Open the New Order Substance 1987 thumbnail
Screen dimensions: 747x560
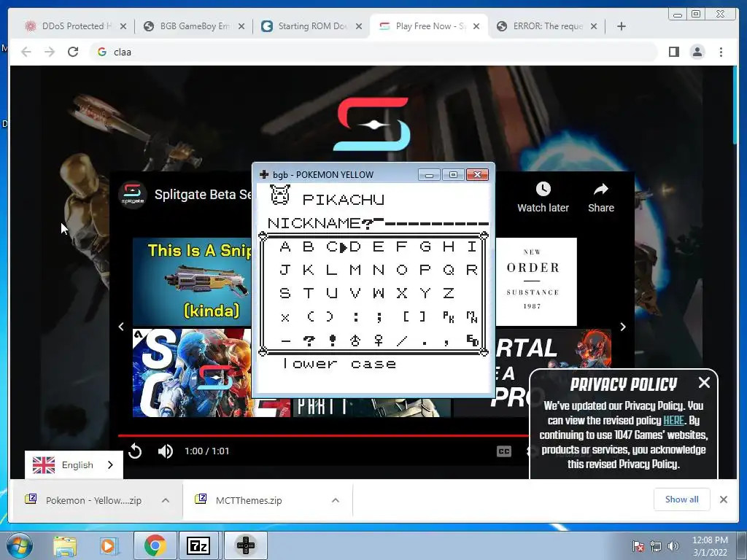[x=536, y=282]
